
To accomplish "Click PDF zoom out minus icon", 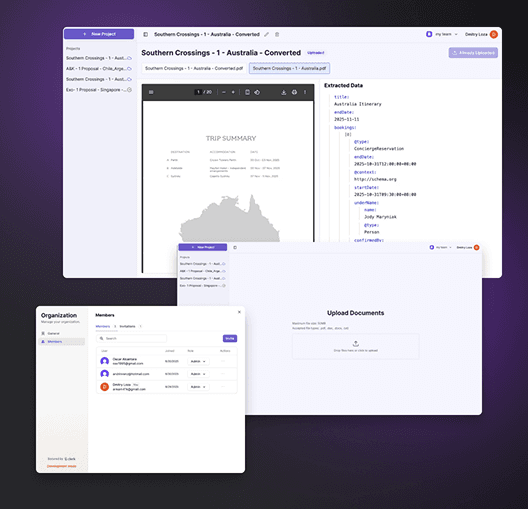I will pos(224,92).
